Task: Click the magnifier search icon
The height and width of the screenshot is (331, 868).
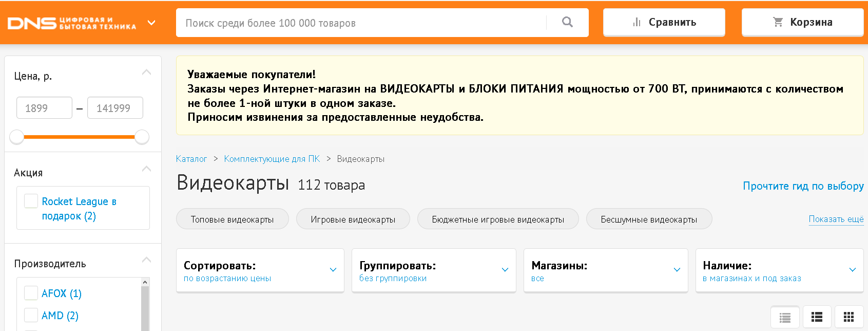Action: click(567, 22)
